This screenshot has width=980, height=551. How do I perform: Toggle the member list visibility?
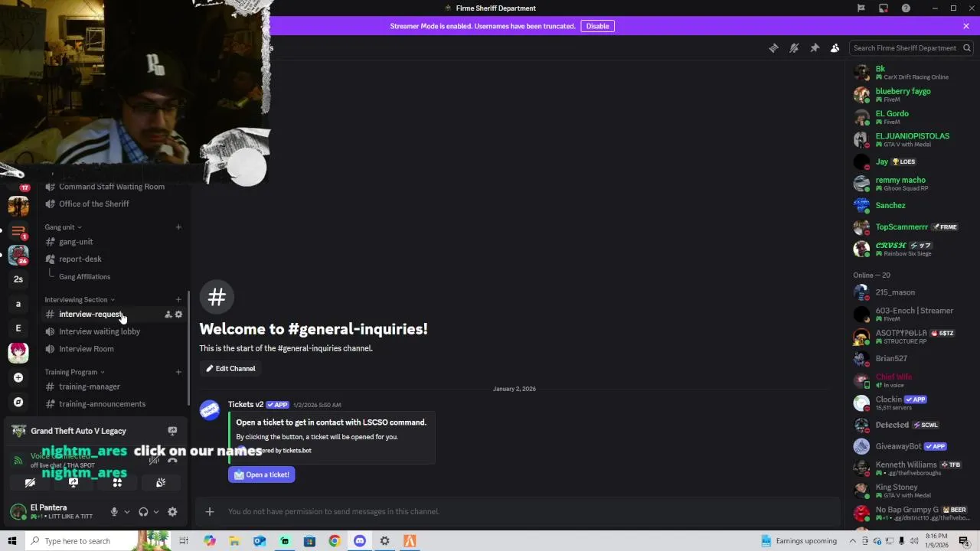pos(835,47)
